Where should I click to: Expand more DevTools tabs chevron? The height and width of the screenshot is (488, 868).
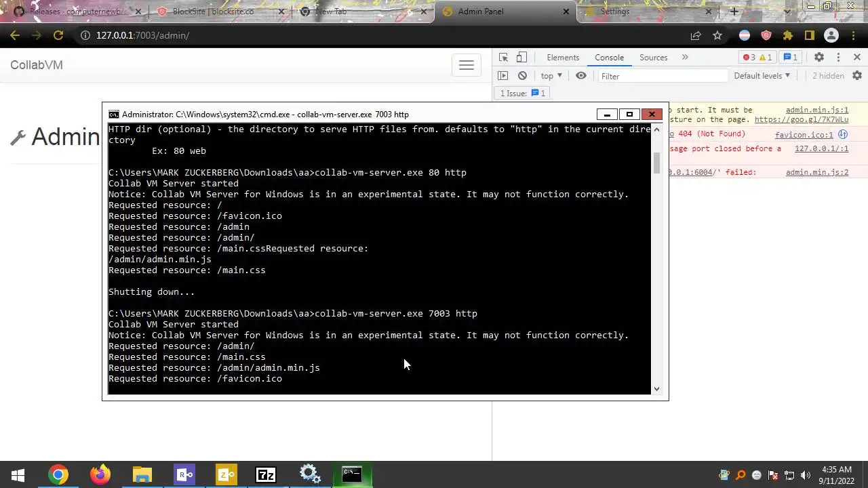(x=685, y=58)
